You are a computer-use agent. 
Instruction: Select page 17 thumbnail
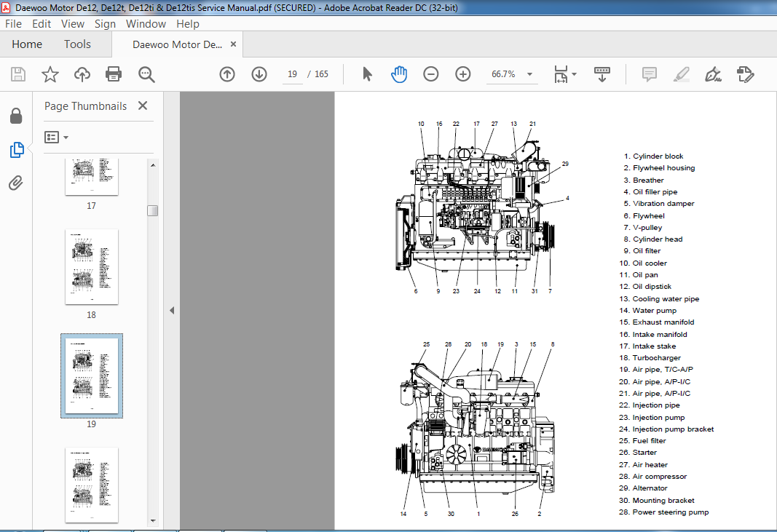(x=92, y=177)
